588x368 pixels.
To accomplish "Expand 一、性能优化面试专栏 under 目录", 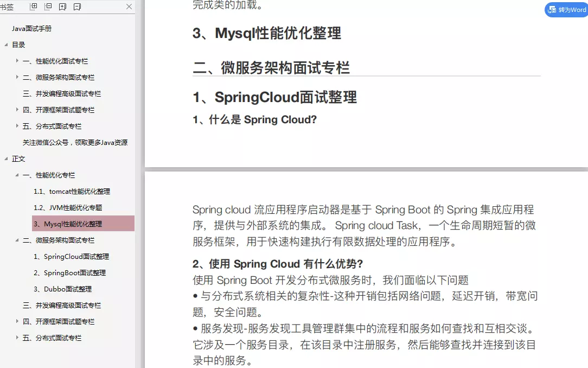I will tap(17, 61).
